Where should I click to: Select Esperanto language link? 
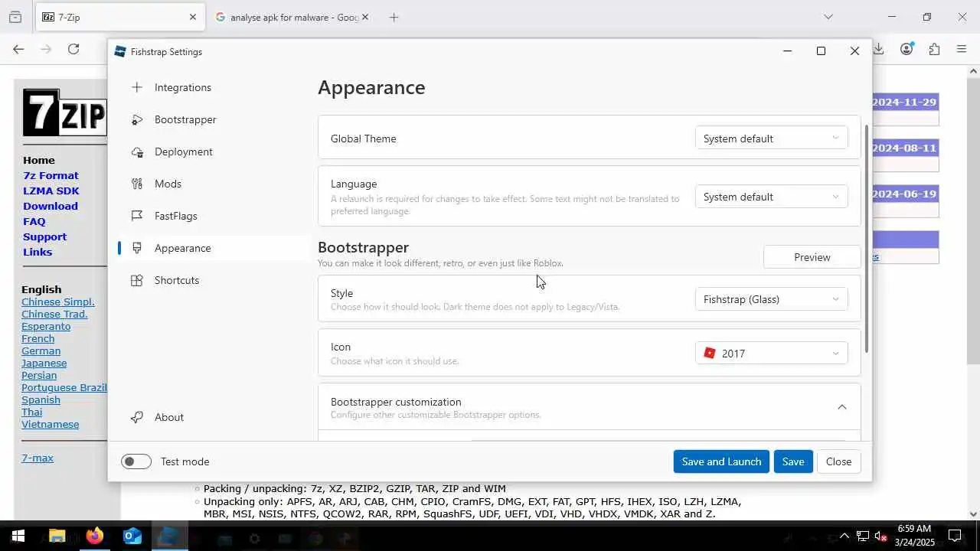tap(46, 326)
